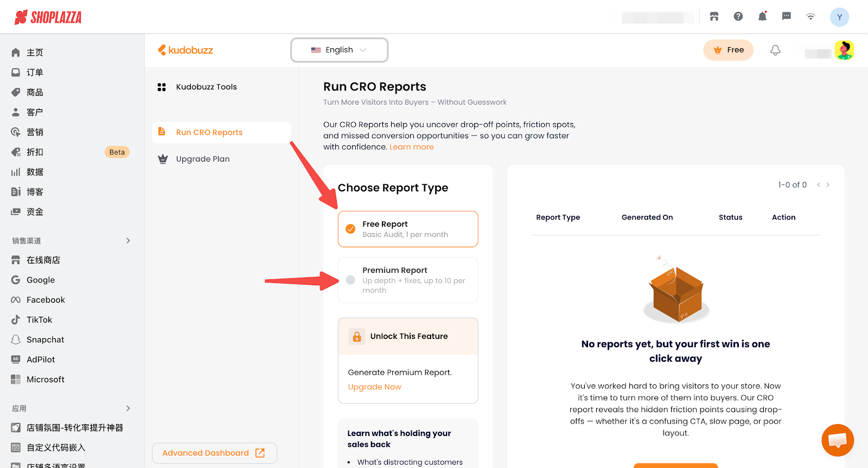The height and width of the screenshot is (468, 868).
Task: Expand the 销售渠道 section chevron
Action: click(128, 241)
